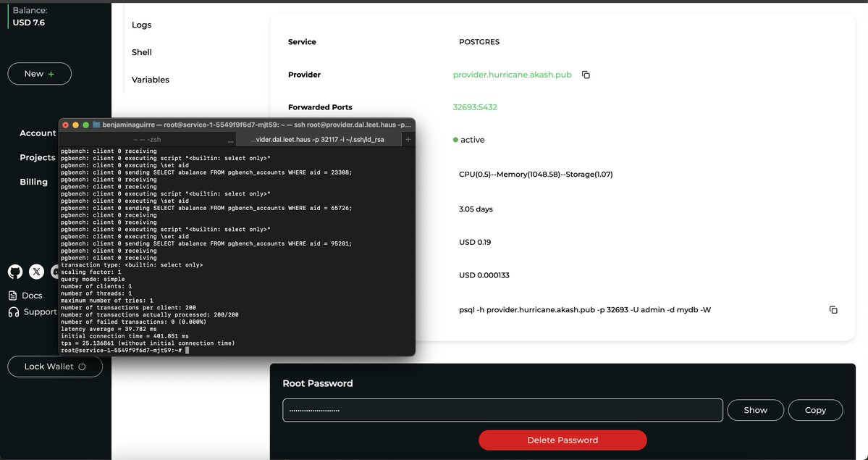This screenshot has height=460, width=868.
Task: Click the New + button
Action: (x=39, y=74)
